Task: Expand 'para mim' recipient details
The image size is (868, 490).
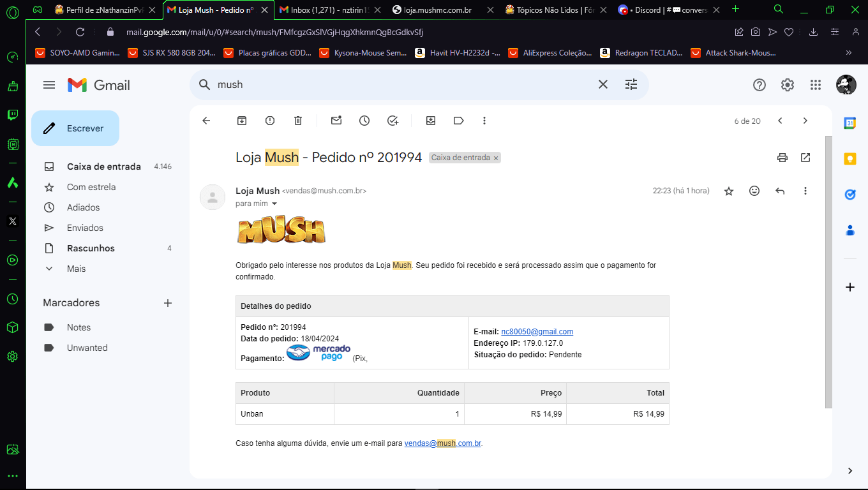Action: [274, 204]
